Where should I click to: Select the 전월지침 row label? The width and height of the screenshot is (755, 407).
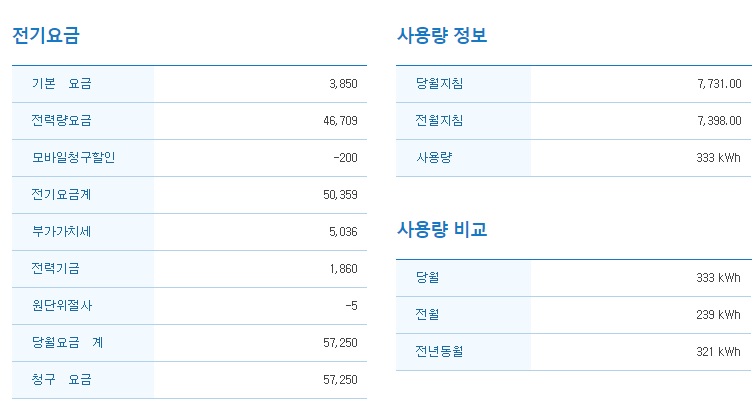(x=439, y=121)
